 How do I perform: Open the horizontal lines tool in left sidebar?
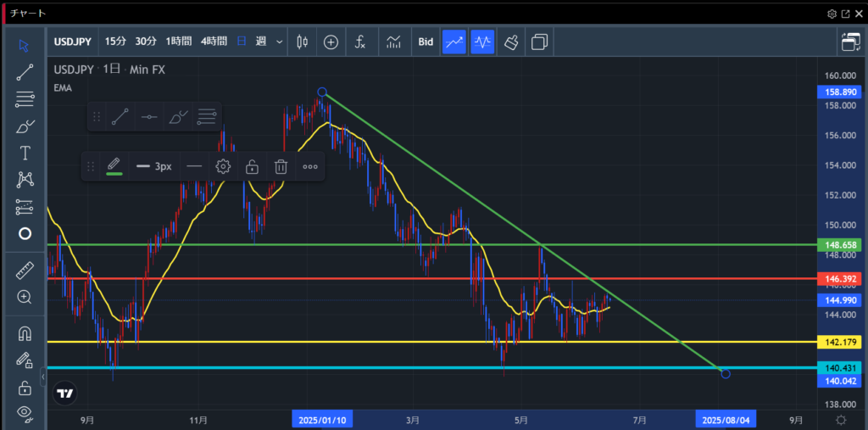24,100
